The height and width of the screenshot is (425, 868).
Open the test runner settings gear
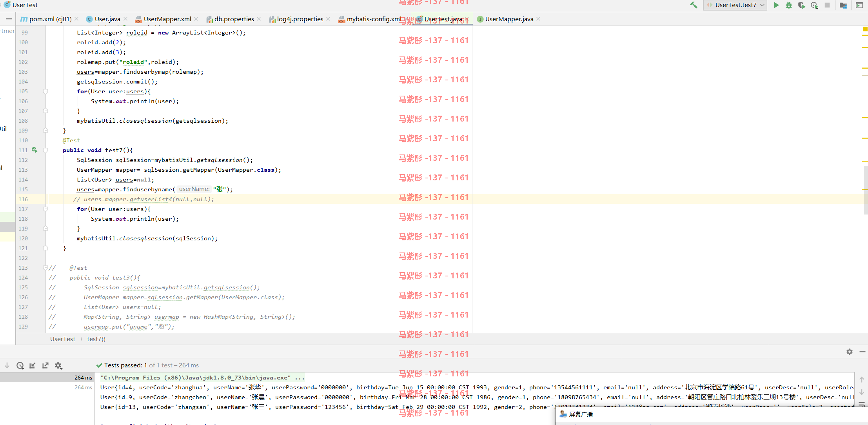pyautogui.click(x=58, y=365)
